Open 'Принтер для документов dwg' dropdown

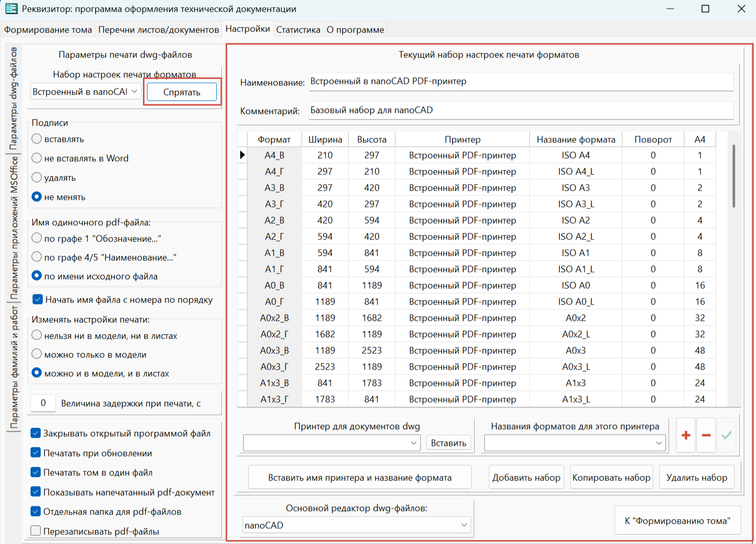coord(332,443)
